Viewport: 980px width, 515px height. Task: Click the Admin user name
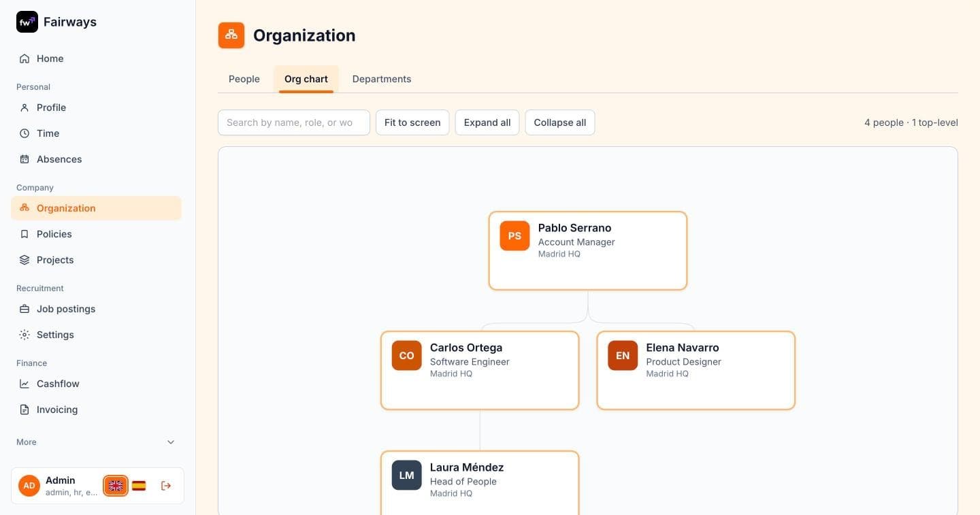point(61,480)
